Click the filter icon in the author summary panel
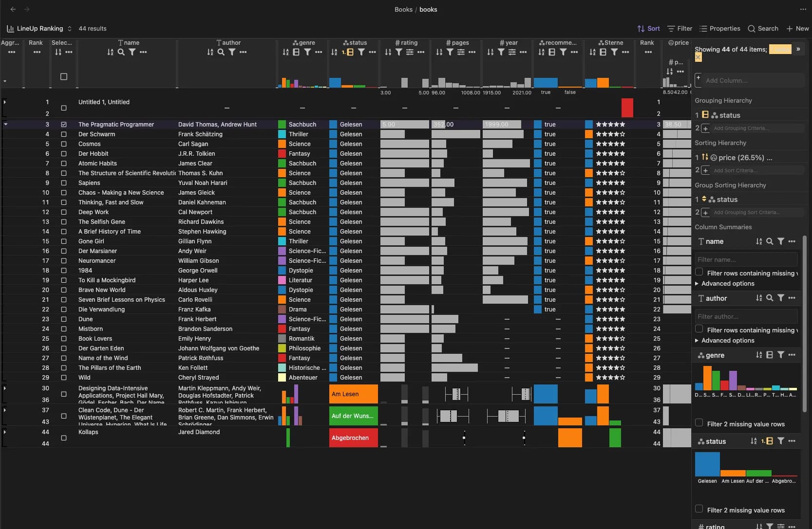 coord(781,298)
